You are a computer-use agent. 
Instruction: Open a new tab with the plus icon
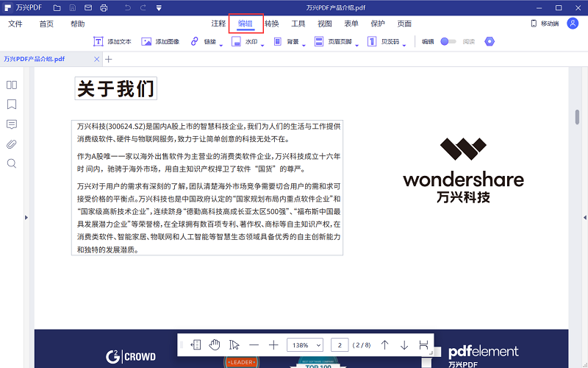[x=108, y=60]
